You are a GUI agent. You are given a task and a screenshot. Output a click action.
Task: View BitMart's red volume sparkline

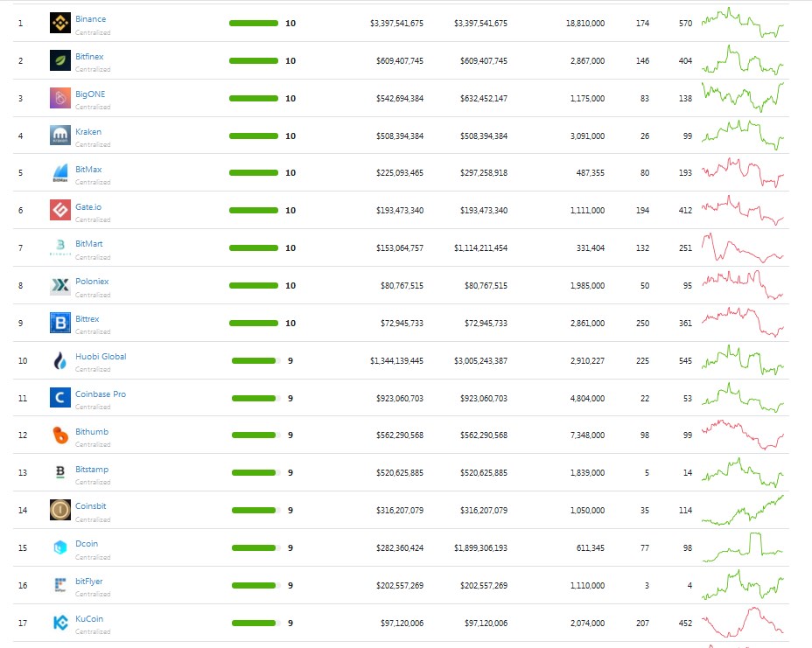coord(743,247)
